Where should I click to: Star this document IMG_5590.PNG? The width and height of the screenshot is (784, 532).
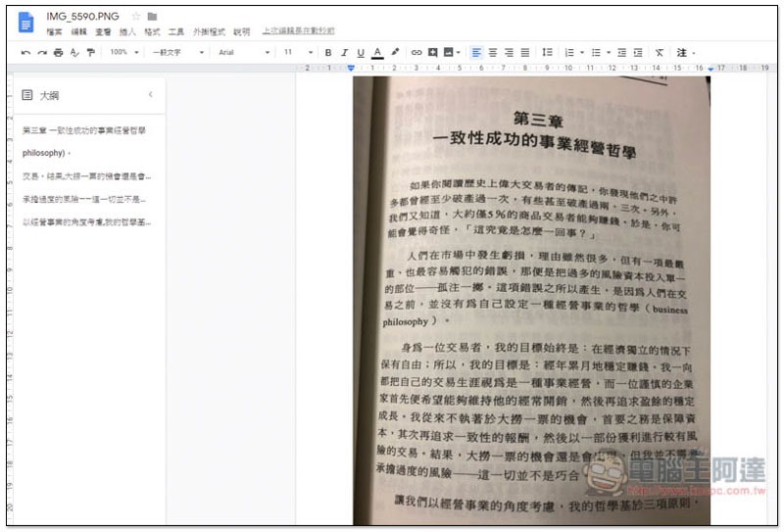point(136,17)
